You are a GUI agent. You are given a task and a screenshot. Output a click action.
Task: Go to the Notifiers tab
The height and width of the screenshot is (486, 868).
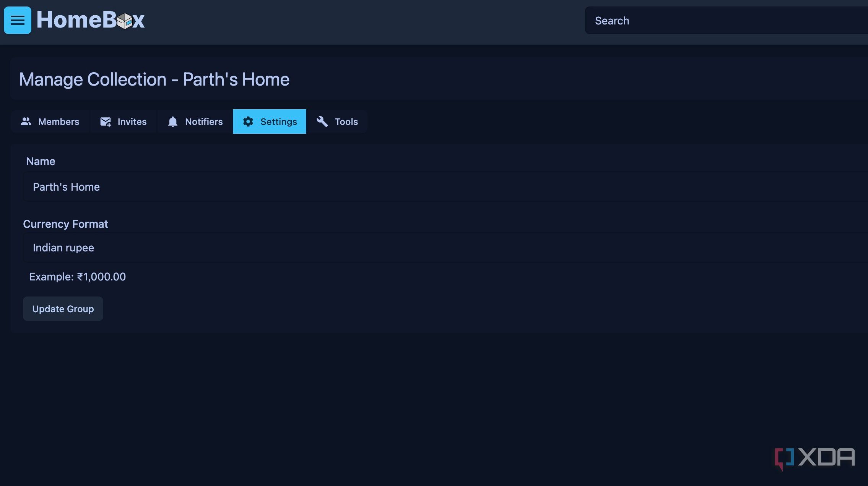(x=195, y=122)
